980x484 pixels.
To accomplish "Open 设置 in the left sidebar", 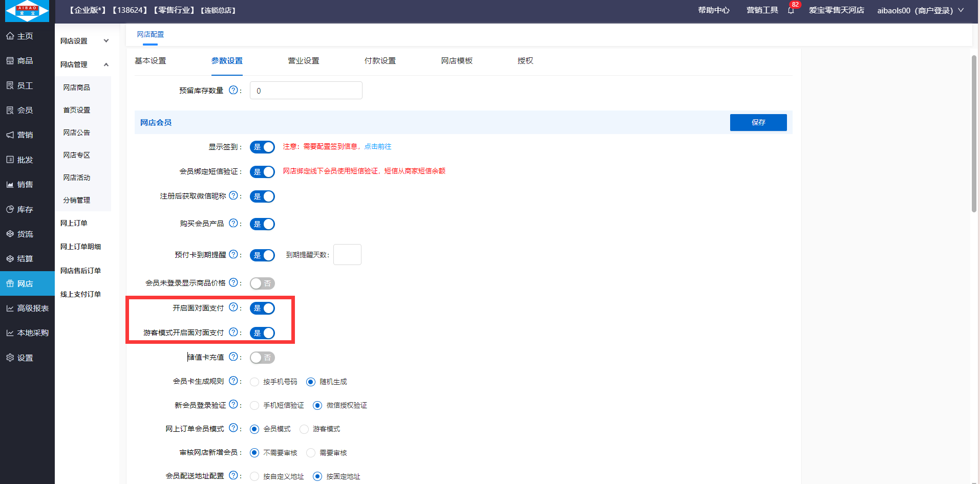I will coord(25,358).
